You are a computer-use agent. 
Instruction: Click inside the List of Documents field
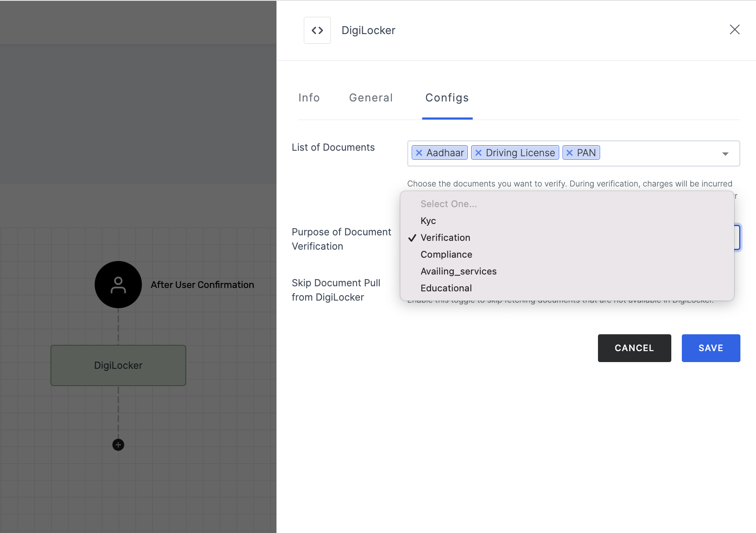(x=574, y=153)
